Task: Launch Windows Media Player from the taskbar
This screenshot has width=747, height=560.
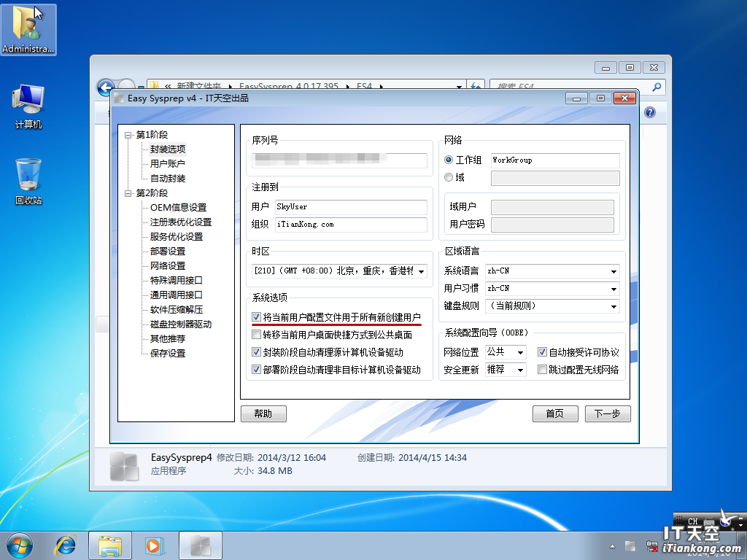Action: click(x=153, y=545)
